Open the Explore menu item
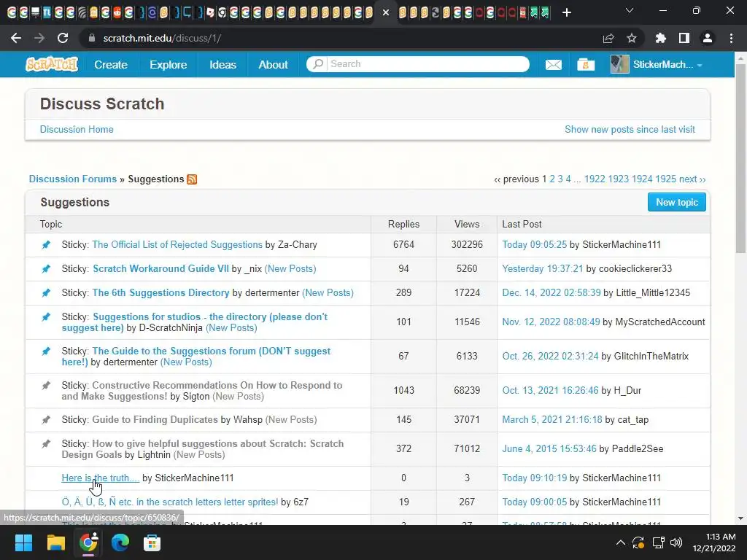This screenshot has height=560, width=747. [169, 64]
